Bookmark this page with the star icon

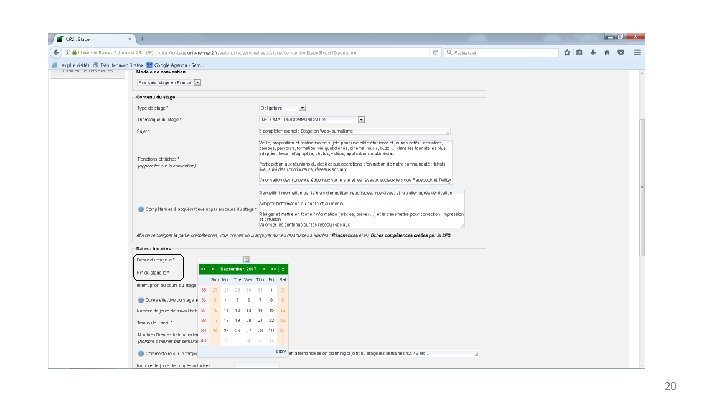coord(567,52)
